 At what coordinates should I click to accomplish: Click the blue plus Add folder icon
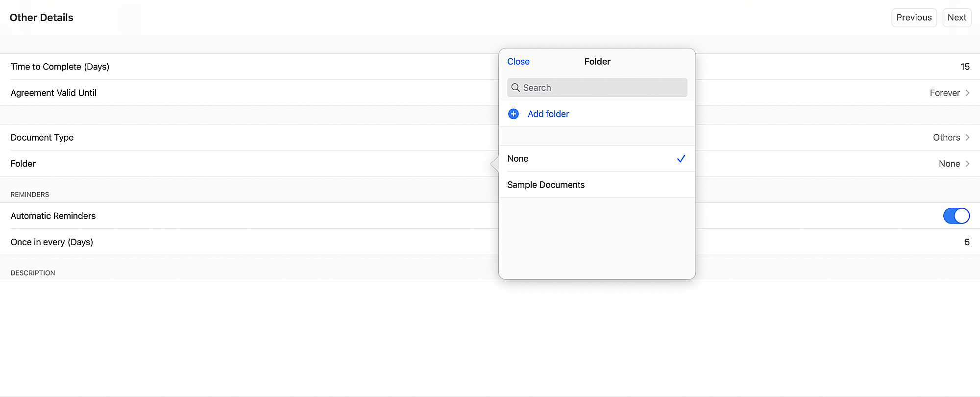pos(514,114)
